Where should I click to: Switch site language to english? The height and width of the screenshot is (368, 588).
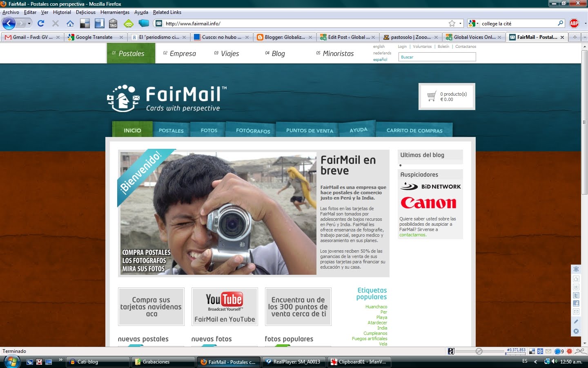click(379, 47)
